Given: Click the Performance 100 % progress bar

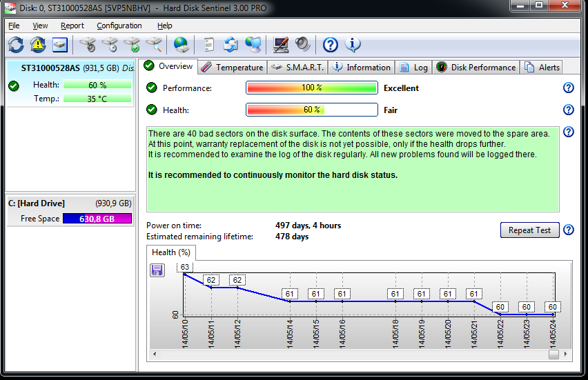Looking at the screenshot, I should (x=312, y=88).
